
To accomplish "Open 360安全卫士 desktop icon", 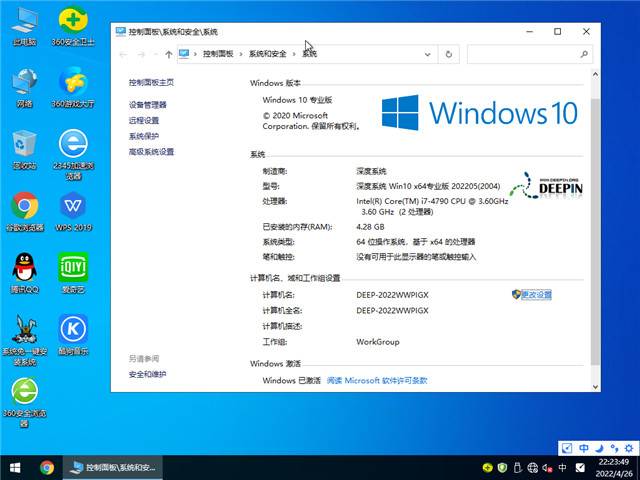I will point(72,22).
